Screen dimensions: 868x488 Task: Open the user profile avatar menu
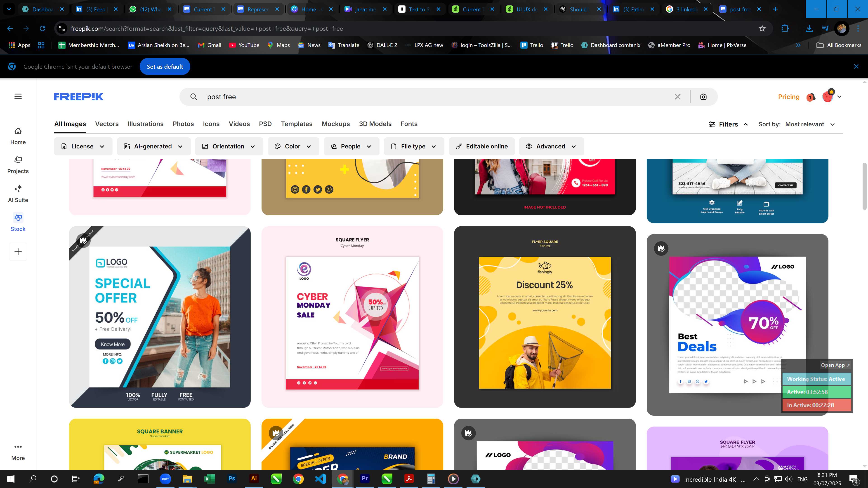pos(831,96)
